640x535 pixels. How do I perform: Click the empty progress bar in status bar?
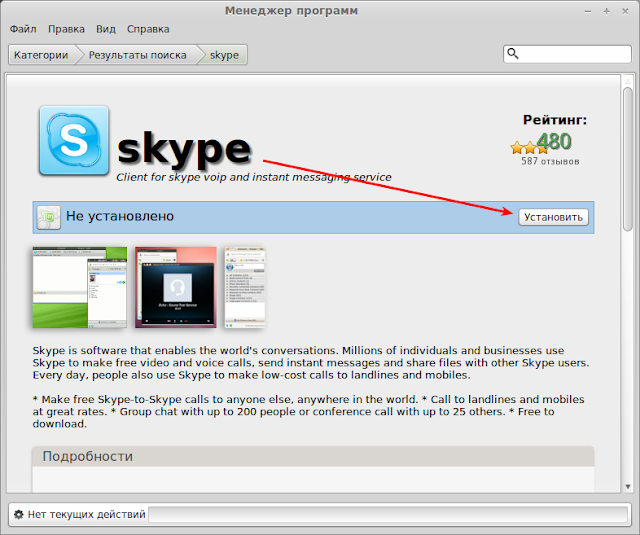(x=388, y=514)
